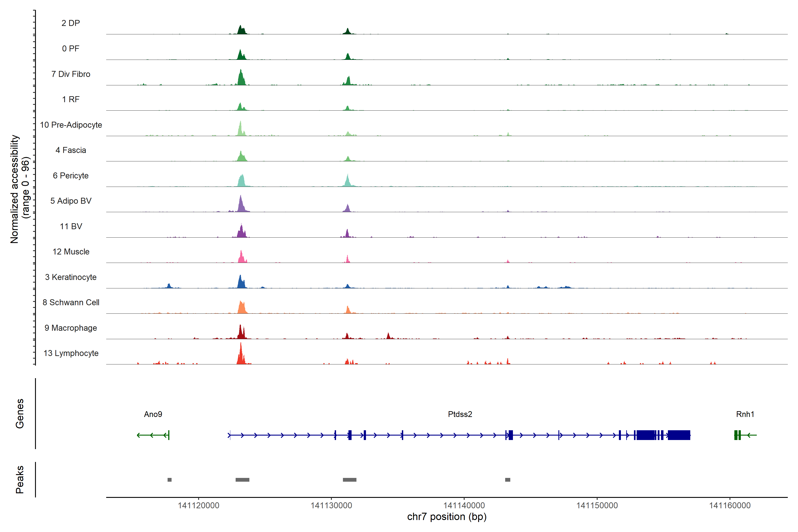Select the 7 Div Fibro track label
The image size is (798, 532).
point(70,74)
